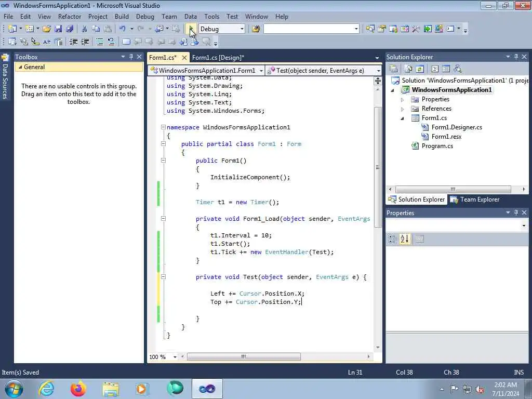Click the editor horizontal scrollbar thumb
Screen dimensions: 532x399
244,356
